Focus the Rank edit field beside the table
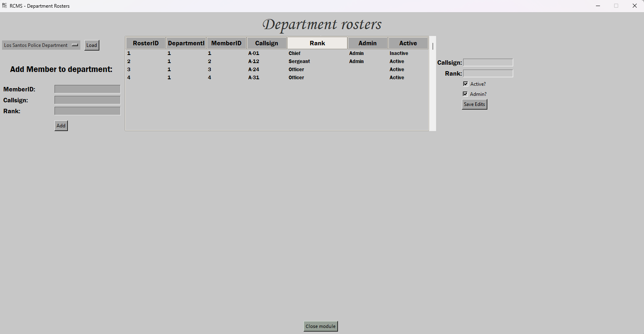Screen dimensions: 644x334 [488, 73]
